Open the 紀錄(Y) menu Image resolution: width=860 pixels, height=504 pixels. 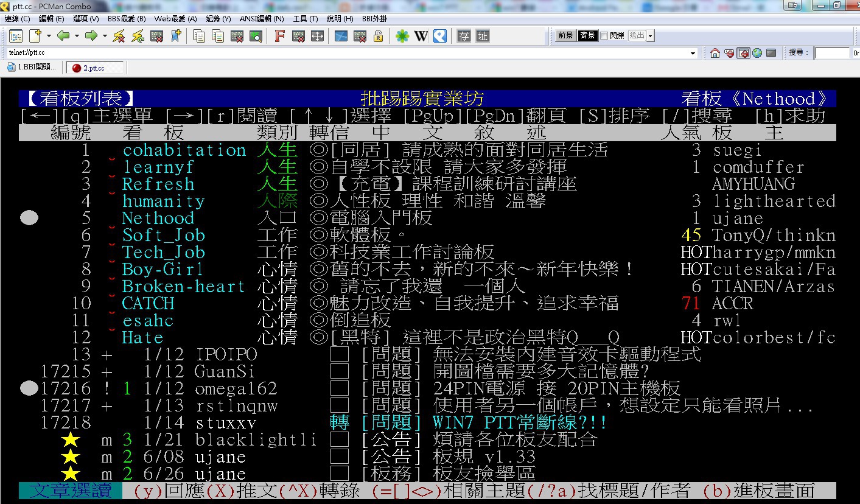click(x=218, y=19)
